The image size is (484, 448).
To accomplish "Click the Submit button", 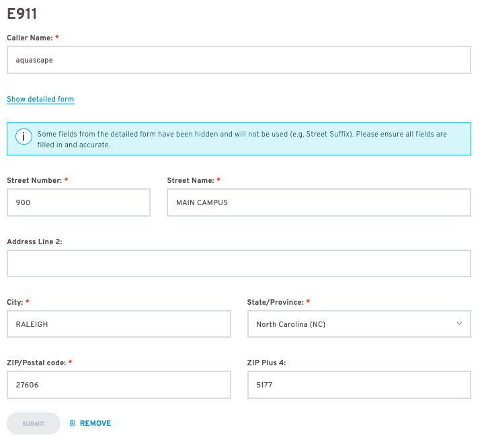I will coord(34,423).
